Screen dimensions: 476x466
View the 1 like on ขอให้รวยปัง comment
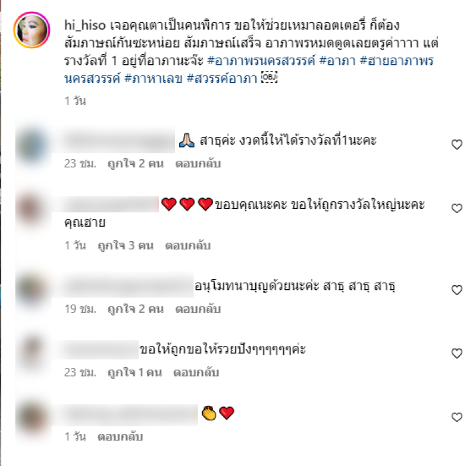(135, 373)
